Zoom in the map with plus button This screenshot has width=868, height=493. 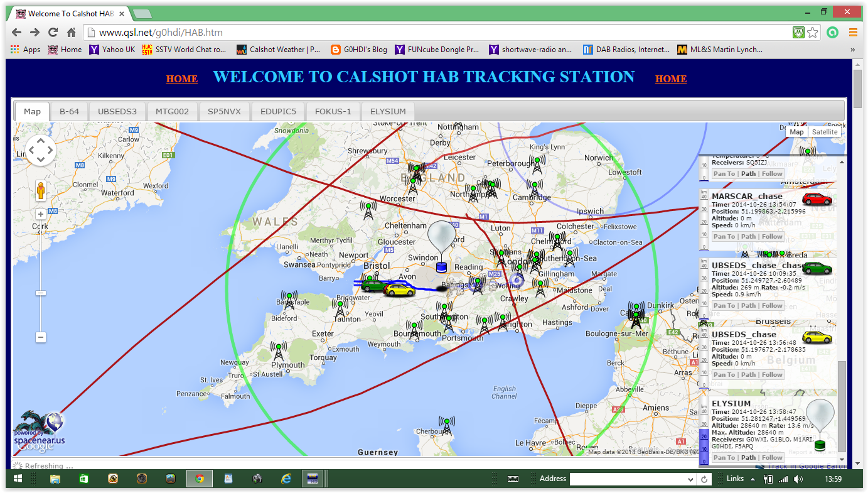pyautogui.click(x=41, y=214)
